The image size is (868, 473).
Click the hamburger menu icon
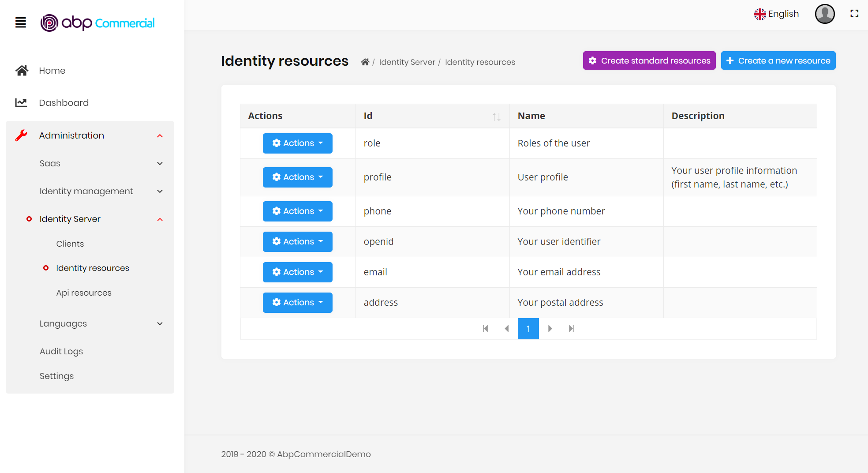(x=21, y=23)
